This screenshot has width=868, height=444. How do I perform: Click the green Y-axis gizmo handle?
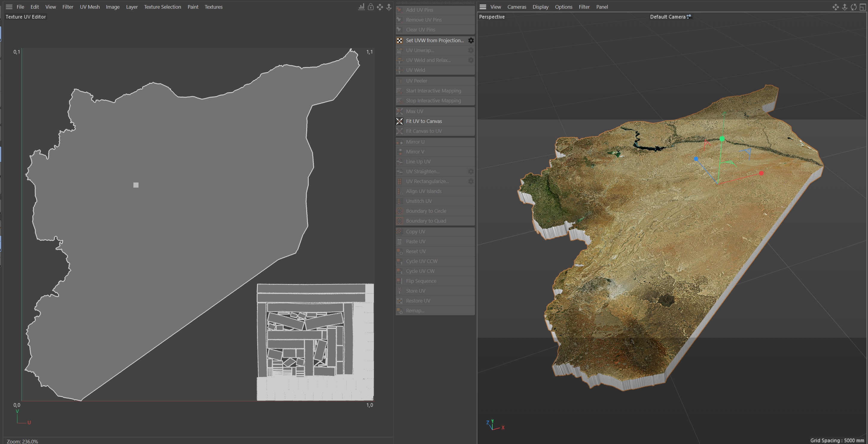click(722, 139)
